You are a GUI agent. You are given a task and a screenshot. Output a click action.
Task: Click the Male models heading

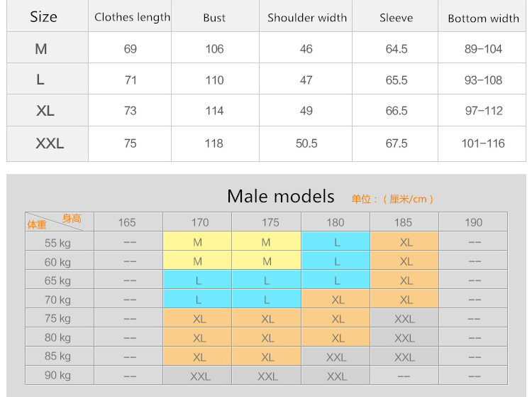click(281, 196)
